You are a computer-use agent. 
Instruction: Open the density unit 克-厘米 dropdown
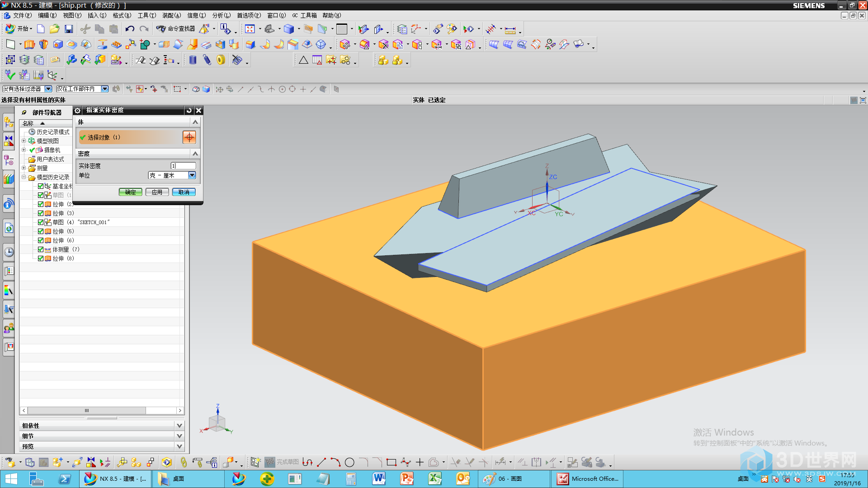coord(192,175)
